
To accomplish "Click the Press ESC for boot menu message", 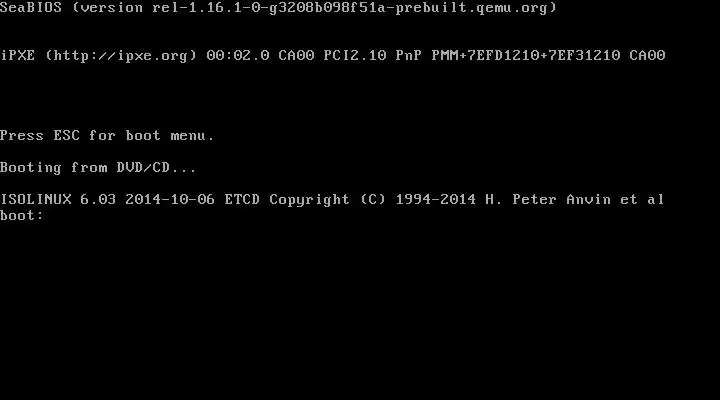I will click(107, 135).
